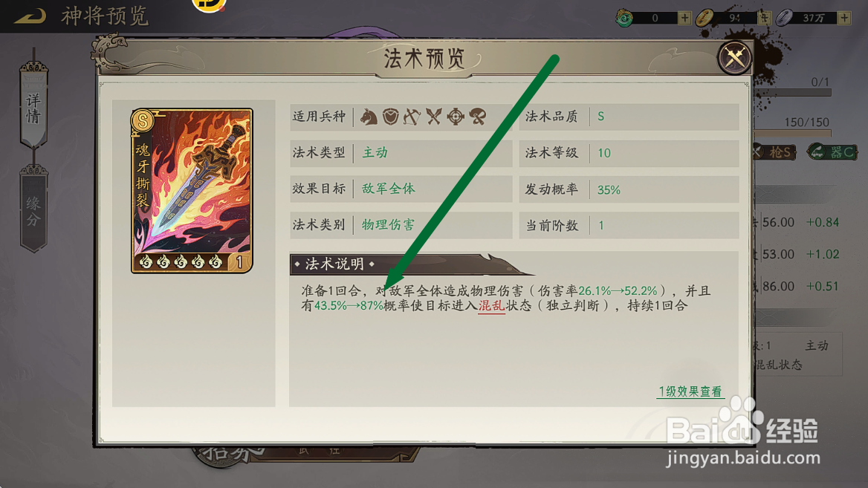Image resolution: width=868 pixels, height=488 pixels.
Task: Click the 150/150 progress bar
Action: pyautogui.click(x=793, y=133)
